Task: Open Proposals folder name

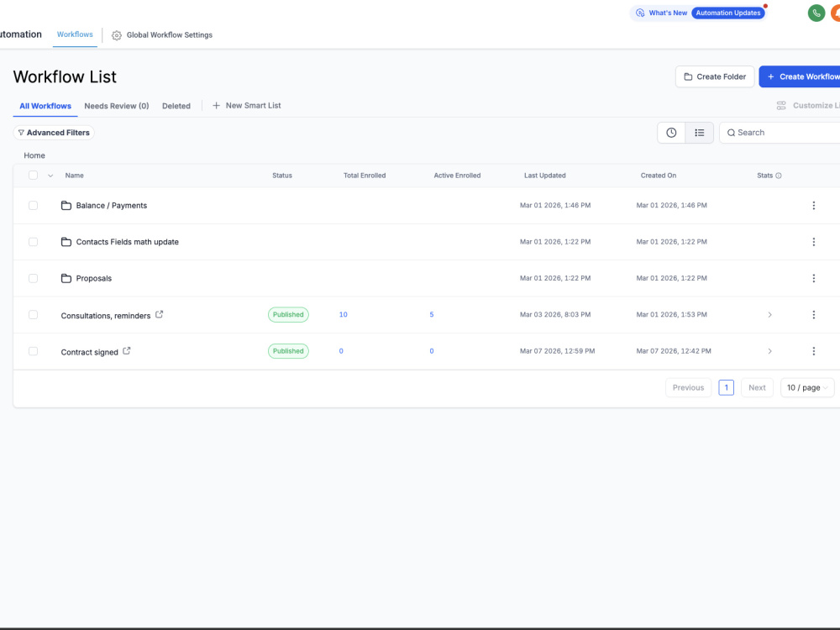Action: (x=94, y=279)
